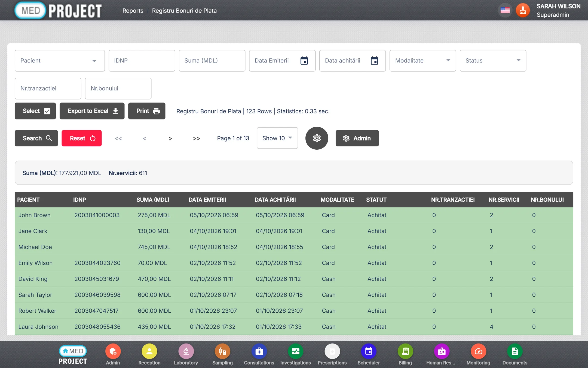Click the Admin gear button
588x368 pixels.
(357, 138)
